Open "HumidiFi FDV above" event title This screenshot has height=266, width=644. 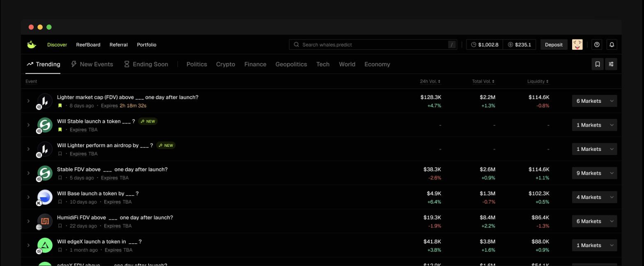[115, 217]
